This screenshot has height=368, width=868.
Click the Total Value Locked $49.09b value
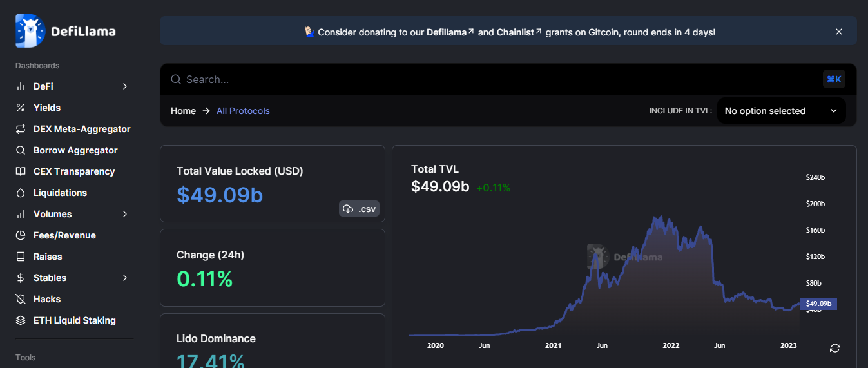click(220, 195)
